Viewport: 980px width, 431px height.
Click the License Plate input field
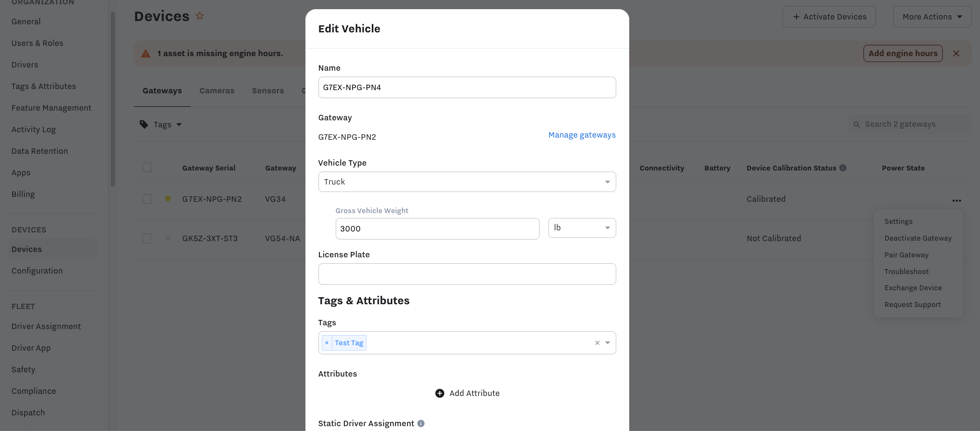point(467,274)
